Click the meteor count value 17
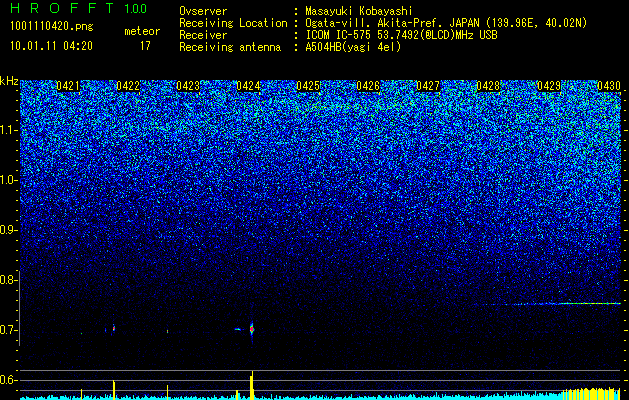This screenshot has width=629, height=400. click(145, 46)
